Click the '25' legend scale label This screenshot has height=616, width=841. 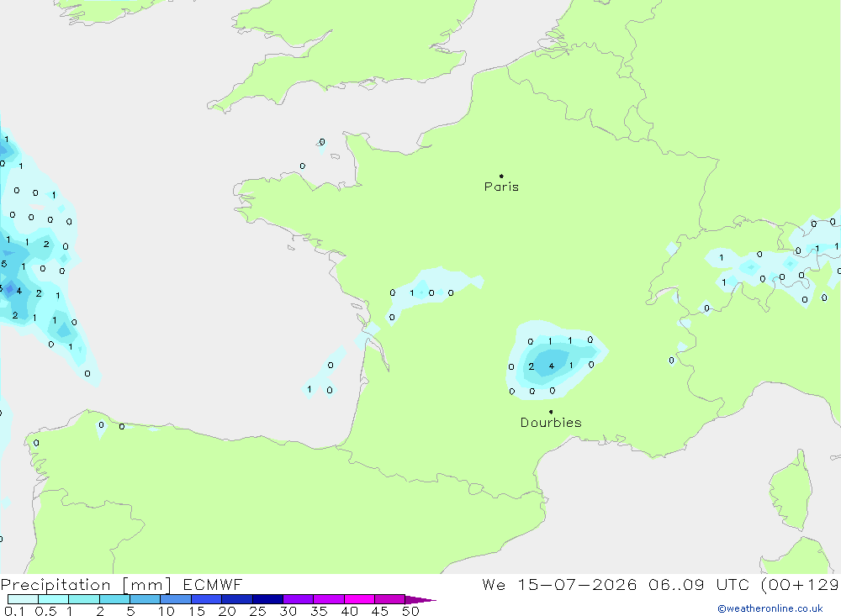(257, 611)
